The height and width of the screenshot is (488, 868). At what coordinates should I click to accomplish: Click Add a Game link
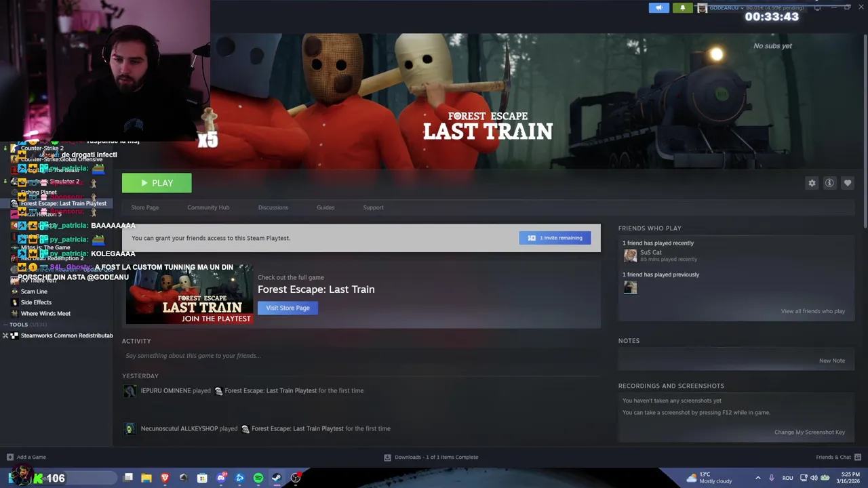pyautogui.click(x=31, y=457)
